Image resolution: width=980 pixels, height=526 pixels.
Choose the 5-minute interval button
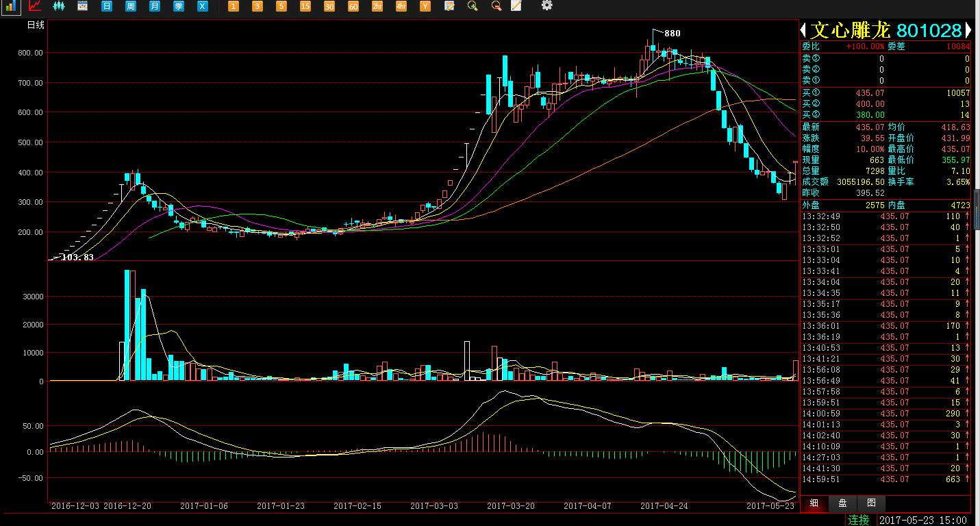click(x=281, y=6)
